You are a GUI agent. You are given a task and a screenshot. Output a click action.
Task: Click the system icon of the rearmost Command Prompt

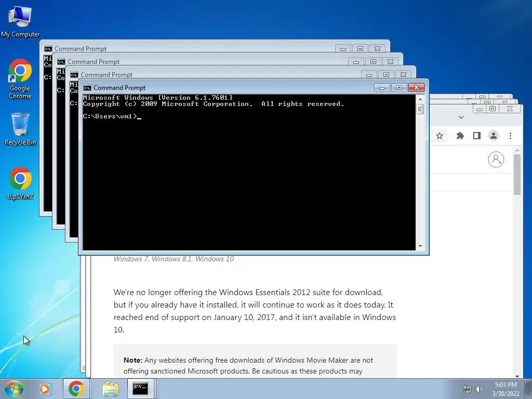[48, 49]
